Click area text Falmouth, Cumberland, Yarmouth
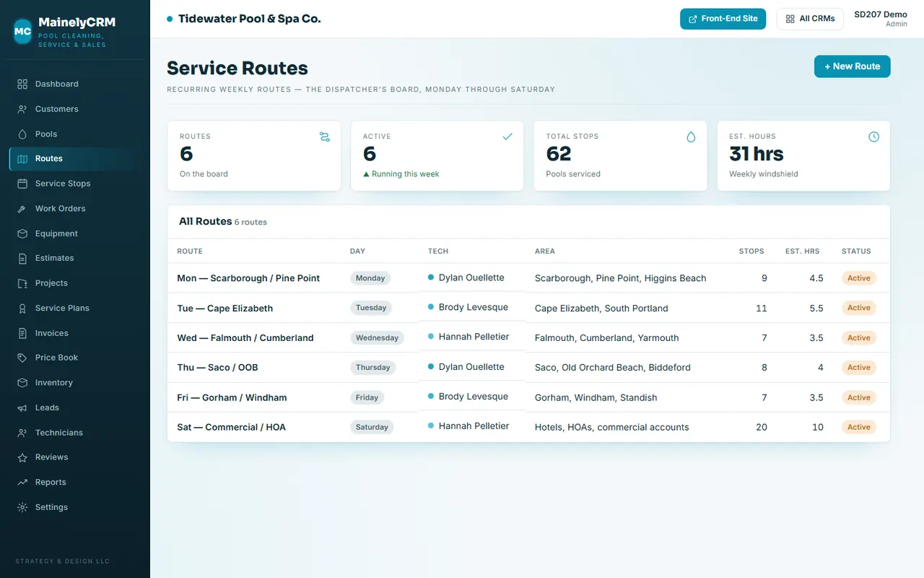Viewport: 924px width, 578px height. (606, 338)
